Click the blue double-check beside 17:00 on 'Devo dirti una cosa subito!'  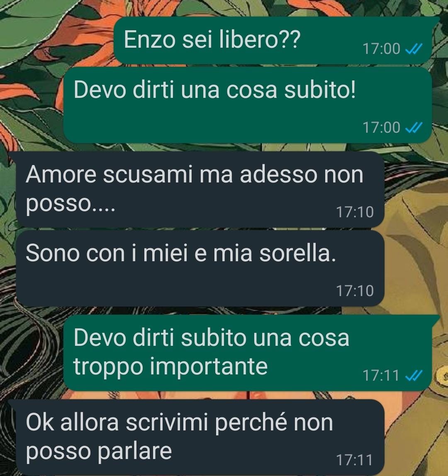pyautogui.click(x=414, y=128)
